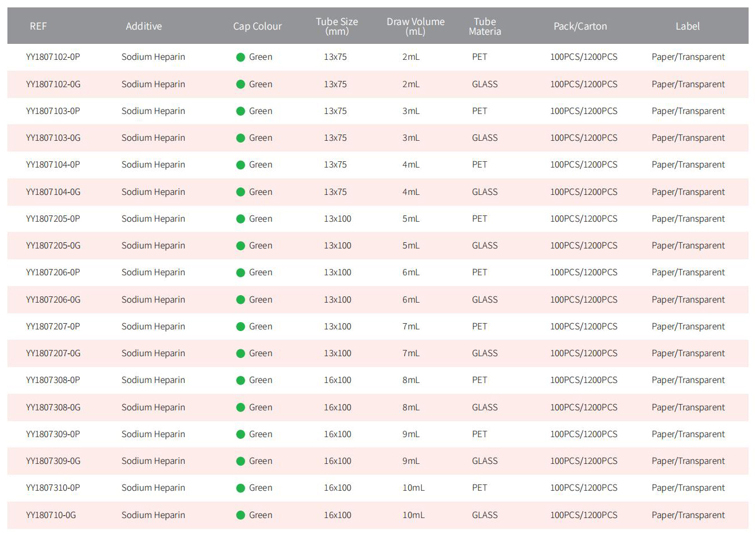Click REF cell YY1807104-0G

[x=53, y=192]
